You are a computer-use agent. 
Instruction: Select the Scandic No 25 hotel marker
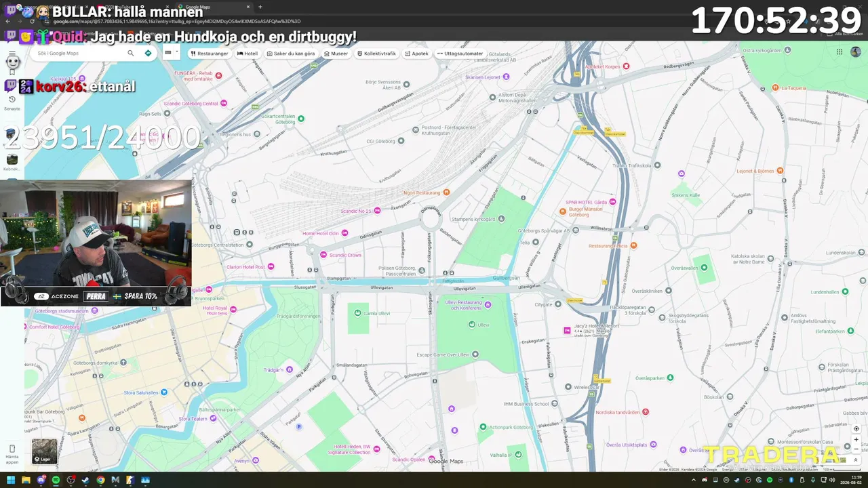point(378,211)
